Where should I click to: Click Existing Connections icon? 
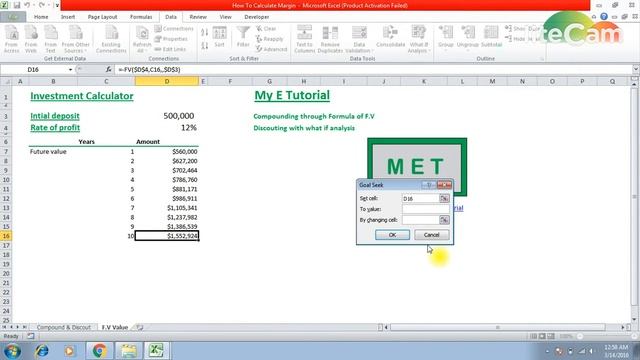click(111, 39)
